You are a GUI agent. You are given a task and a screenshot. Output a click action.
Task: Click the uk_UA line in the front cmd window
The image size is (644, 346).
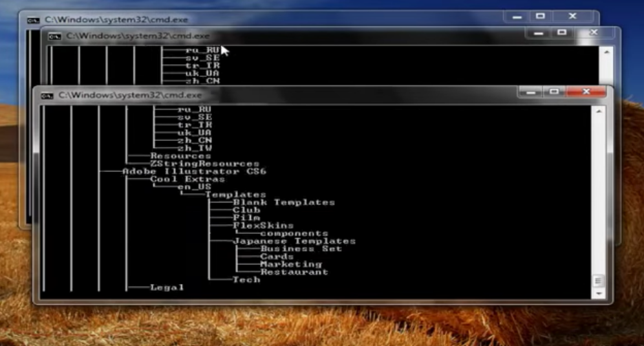(x=194, y=133)
